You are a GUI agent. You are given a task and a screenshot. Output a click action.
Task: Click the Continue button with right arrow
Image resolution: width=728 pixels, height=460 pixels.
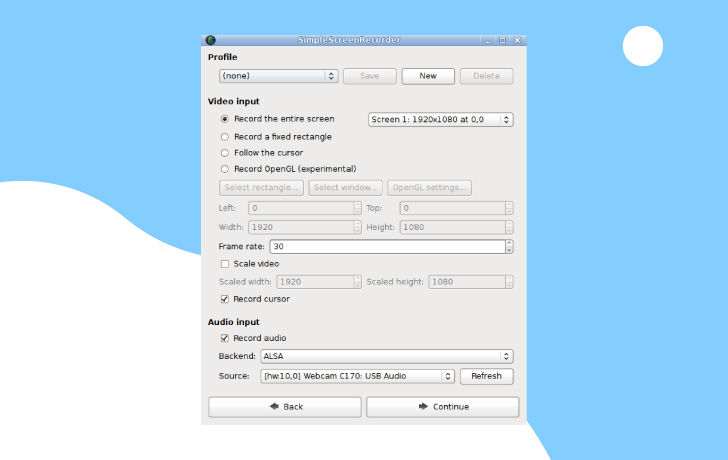(x=442, y=407)
